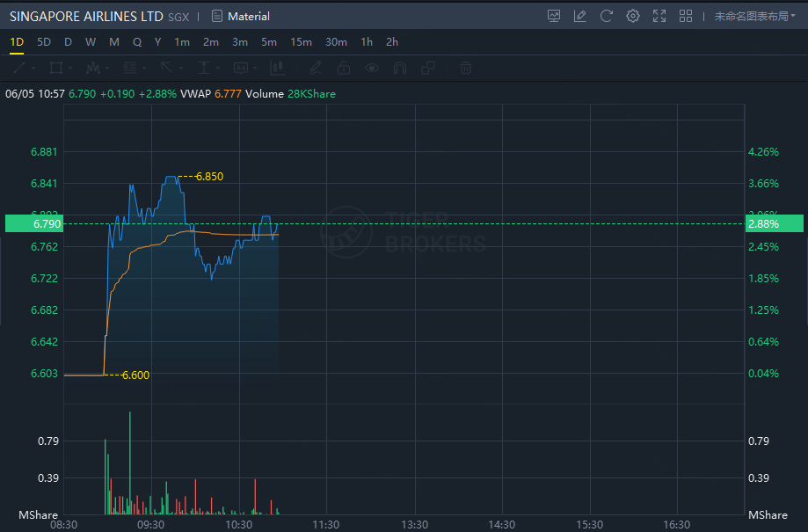The height and width of the screenshot is (532, 808).
Task: Open the Material document link
Action: [x=241, y=17]
